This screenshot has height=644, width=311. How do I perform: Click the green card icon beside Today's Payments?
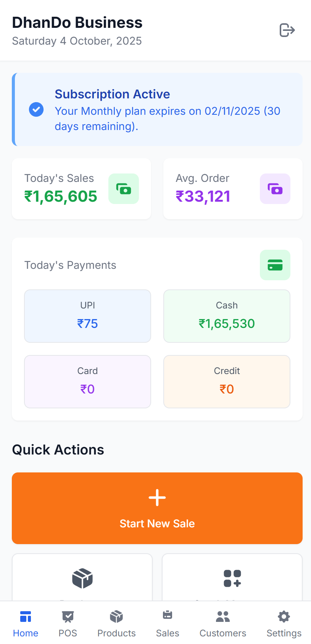(275, 265)
